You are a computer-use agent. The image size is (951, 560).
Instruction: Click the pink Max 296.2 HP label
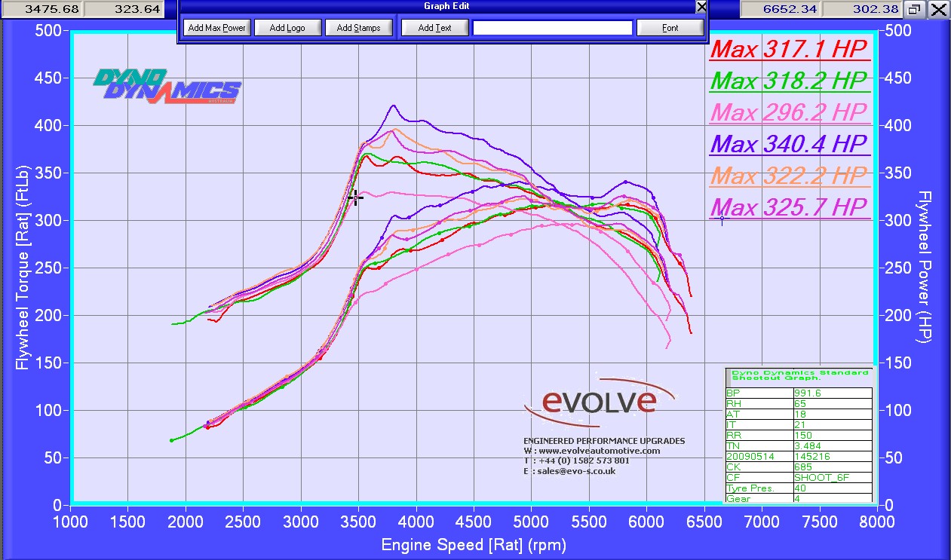tap(789, 112)
